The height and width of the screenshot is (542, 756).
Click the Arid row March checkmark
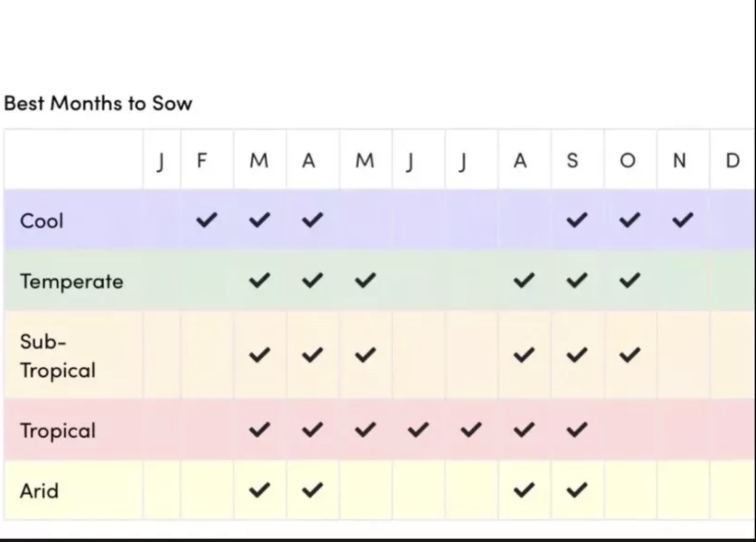[x=259, y=490]
